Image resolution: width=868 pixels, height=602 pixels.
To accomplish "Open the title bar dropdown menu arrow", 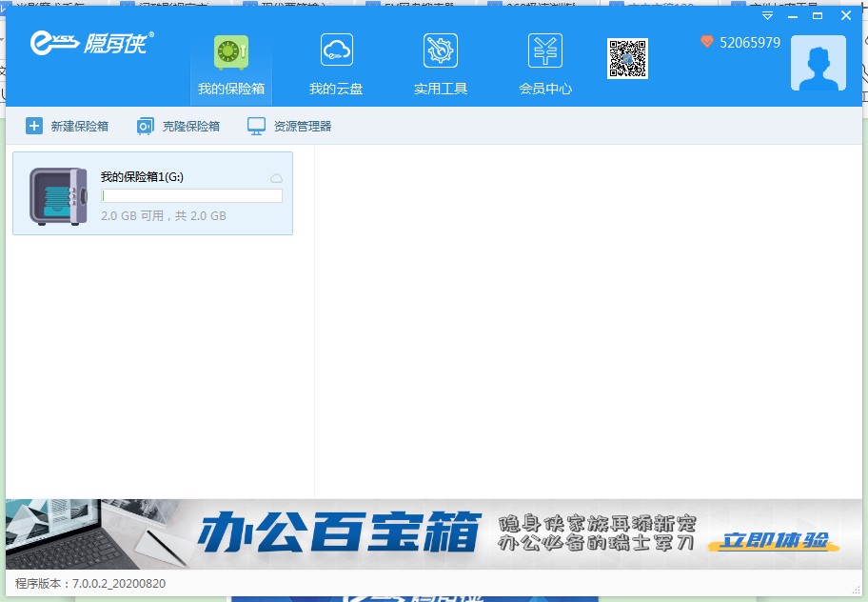I will [x=767, y=16].
